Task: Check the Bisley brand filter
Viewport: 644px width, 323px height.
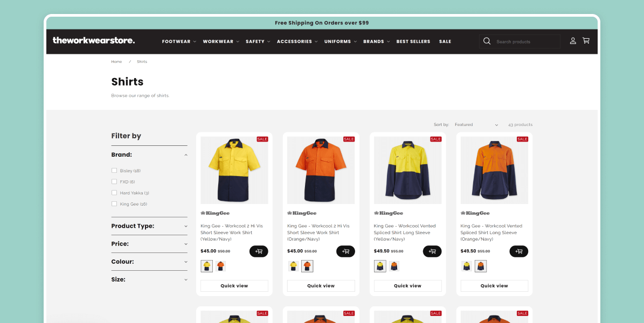Action: [114, 170]
